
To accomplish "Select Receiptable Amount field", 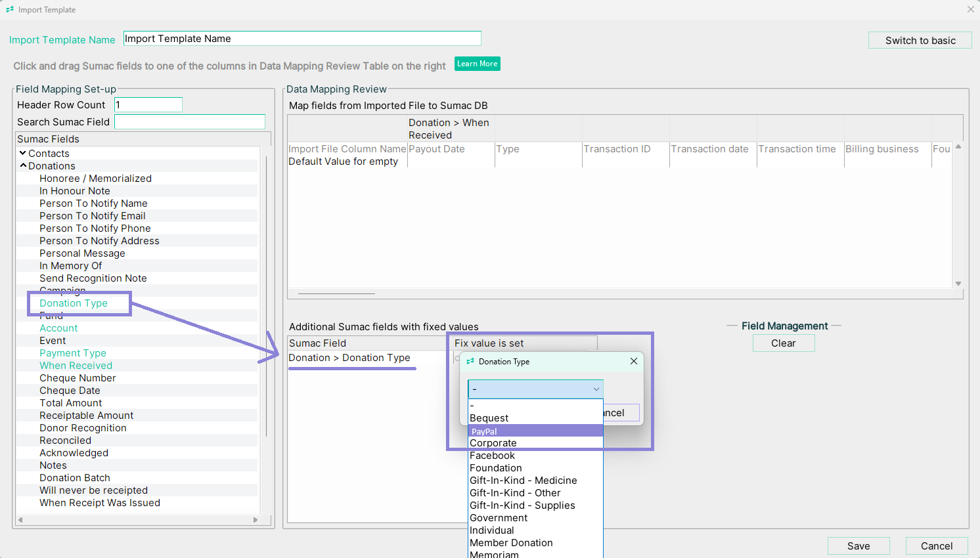I will tap(86, 416).
